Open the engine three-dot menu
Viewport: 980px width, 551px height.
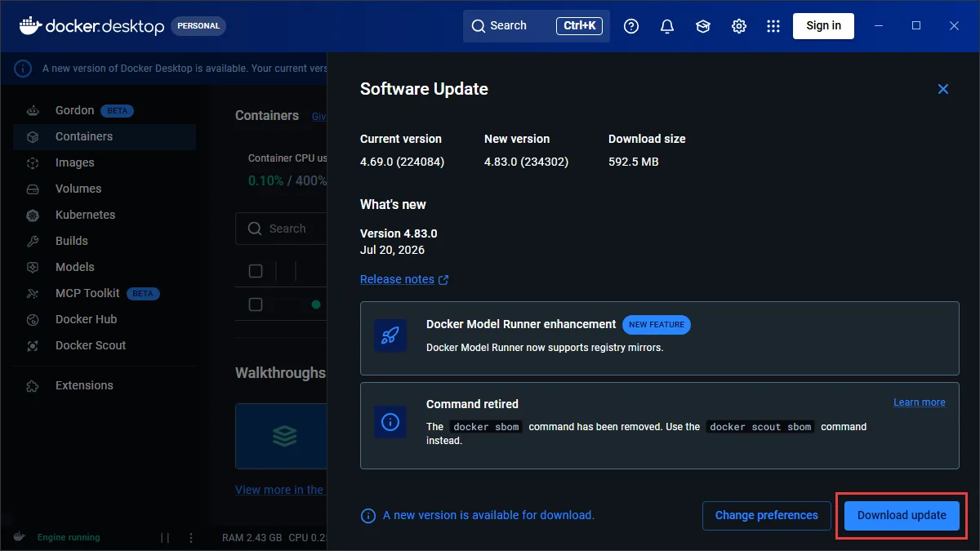point(191,538)
